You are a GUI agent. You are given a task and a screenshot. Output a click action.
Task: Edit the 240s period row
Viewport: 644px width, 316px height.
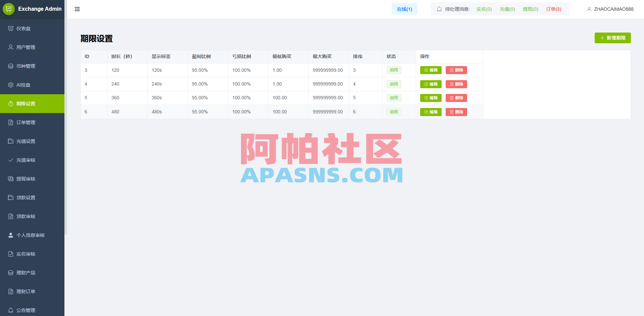click(431, 84)
